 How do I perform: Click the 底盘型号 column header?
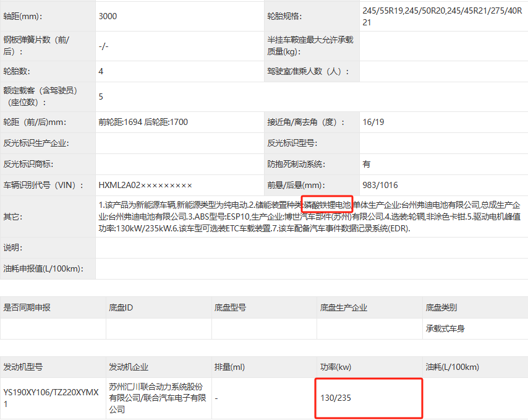click(x=231, y=307)
